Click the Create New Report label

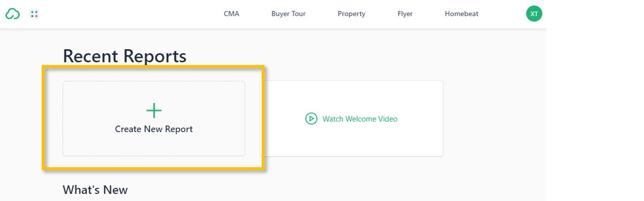click(154, 129)
